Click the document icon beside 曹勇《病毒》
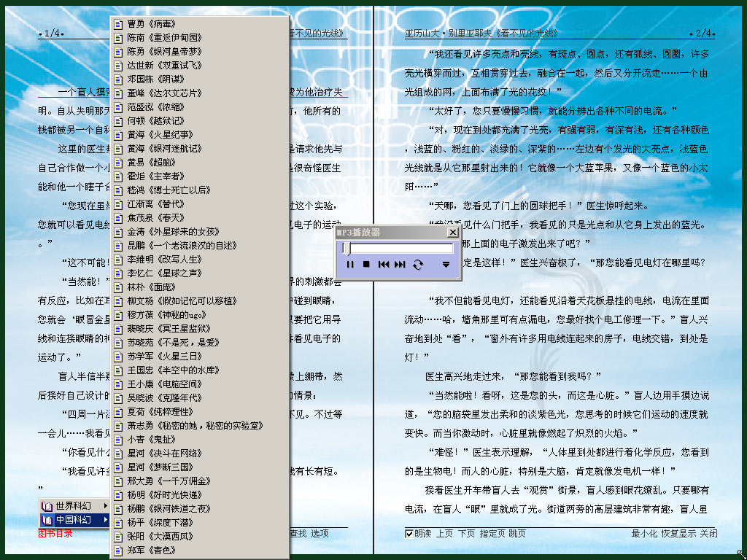This screenshot has width=747, height=560. pyautogui.click(x=118, y=23)
